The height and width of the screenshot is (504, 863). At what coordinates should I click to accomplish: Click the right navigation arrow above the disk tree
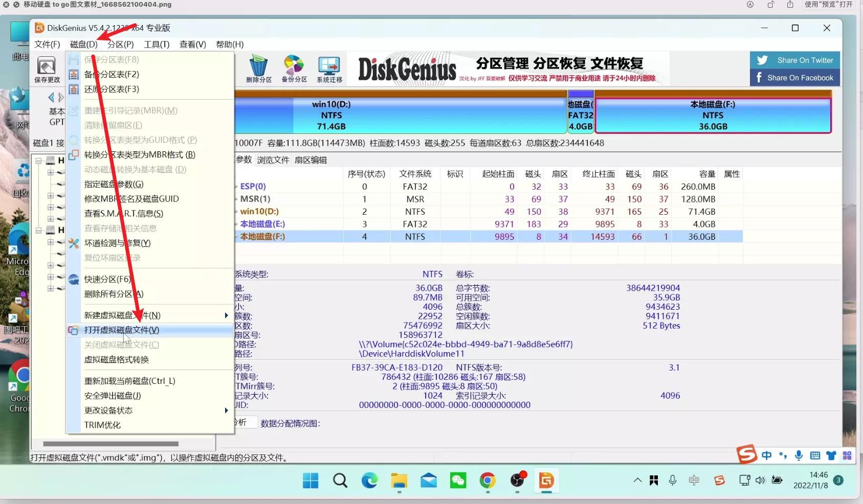[61, 97]
